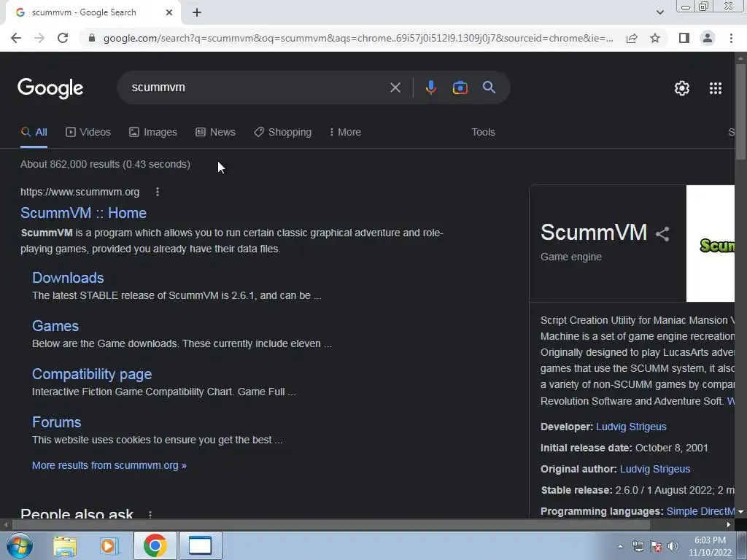The height and width of the screenshot is (560, 747).
Task: Open a new tab with plus button
Action: pyautogui.click(x=197, y=12)
